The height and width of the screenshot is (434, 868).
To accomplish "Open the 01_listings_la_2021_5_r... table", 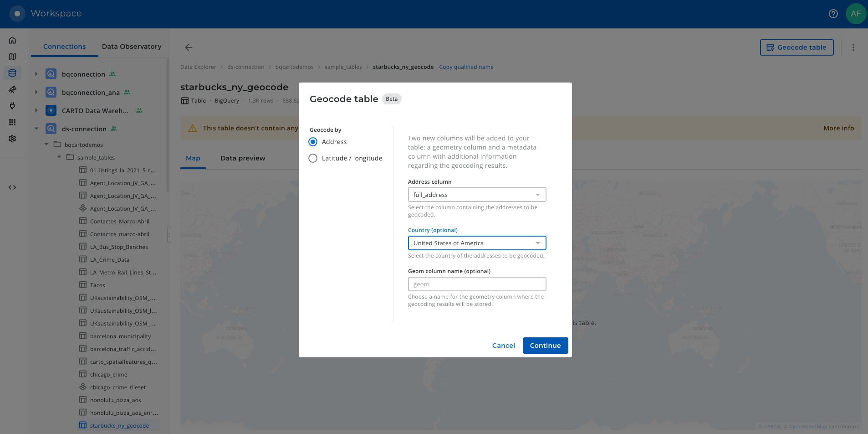I will click(123, 170).
